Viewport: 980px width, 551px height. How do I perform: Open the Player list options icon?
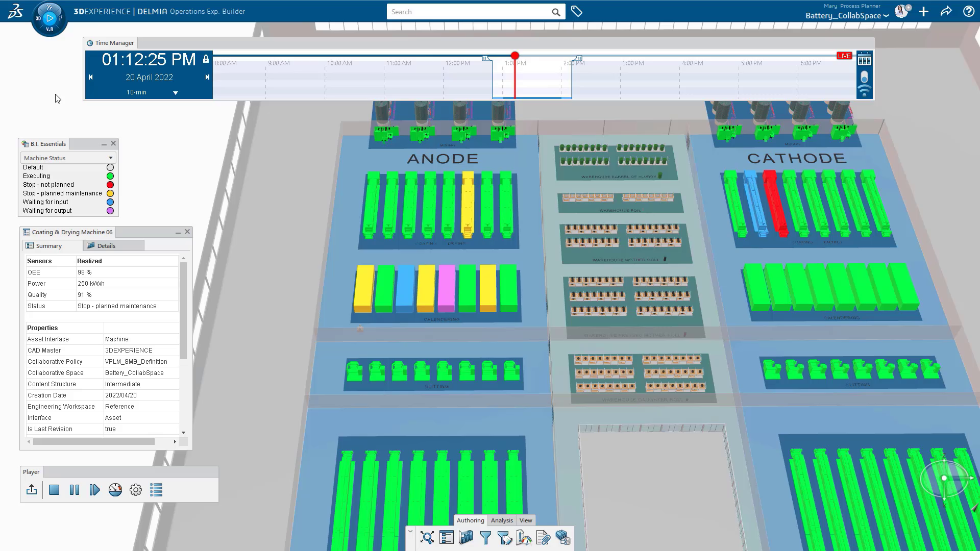(x=156, y=490)
